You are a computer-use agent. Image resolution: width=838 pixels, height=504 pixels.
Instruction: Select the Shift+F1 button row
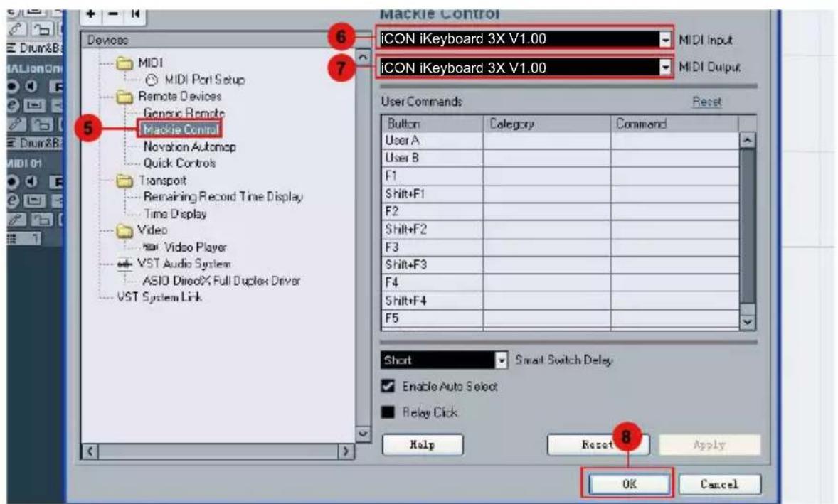[x=561, y=194]
